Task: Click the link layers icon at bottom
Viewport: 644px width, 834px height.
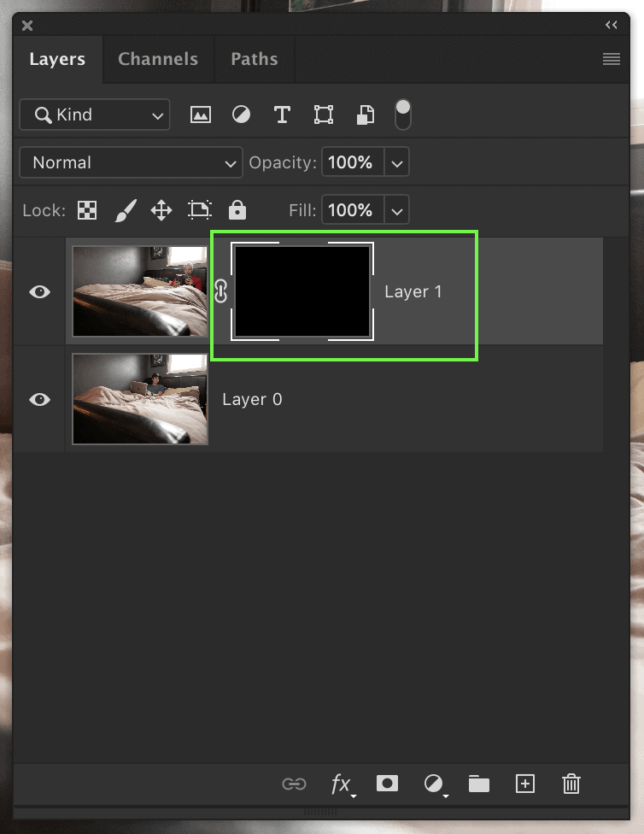Action: (x=294, y=784)
